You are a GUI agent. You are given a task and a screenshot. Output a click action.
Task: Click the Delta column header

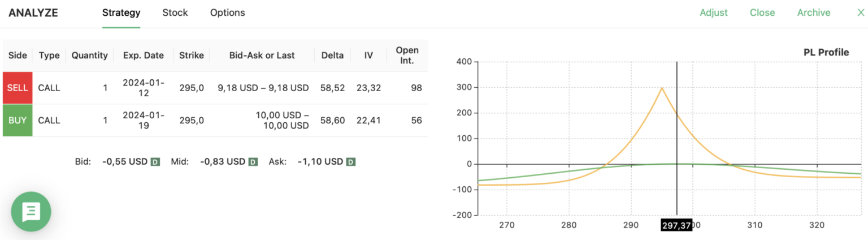point(332,55)
